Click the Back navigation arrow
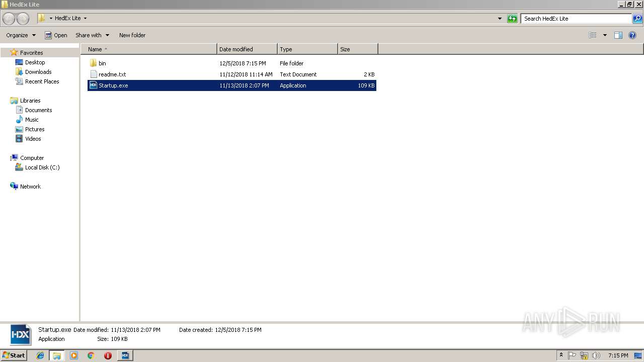Image resolution: width=644 pixels, height=362 pixels. click(x=9, y=19)
